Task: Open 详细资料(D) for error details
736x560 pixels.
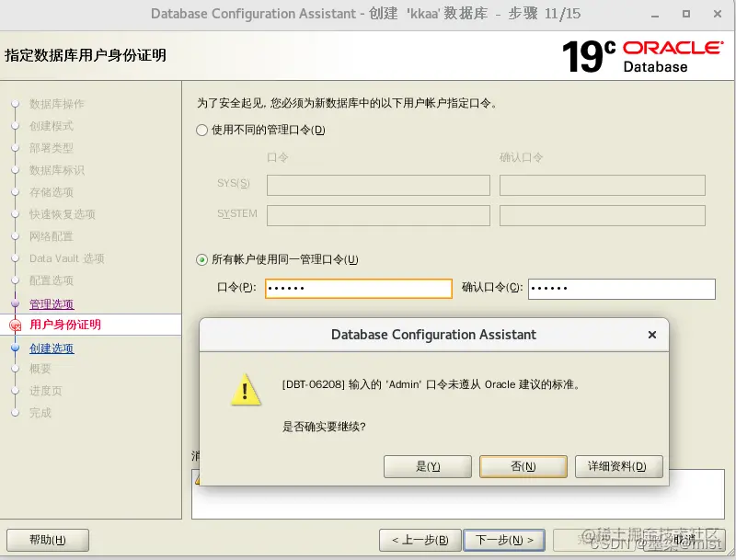Action: point(618,466)
